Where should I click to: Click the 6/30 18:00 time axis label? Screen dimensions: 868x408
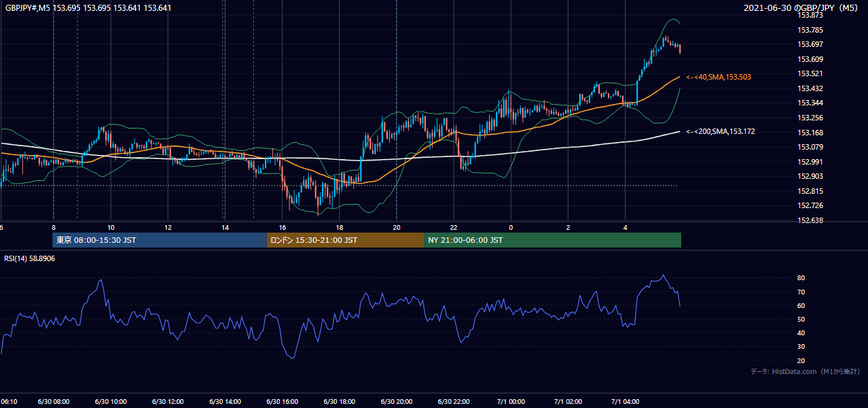(340, 402)
